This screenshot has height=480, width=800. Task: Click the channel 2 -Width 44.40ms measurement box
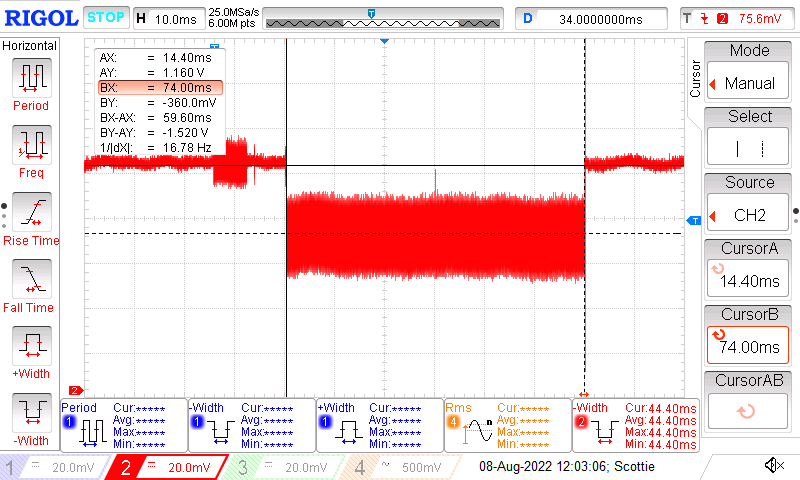click(x=636, y=425)
